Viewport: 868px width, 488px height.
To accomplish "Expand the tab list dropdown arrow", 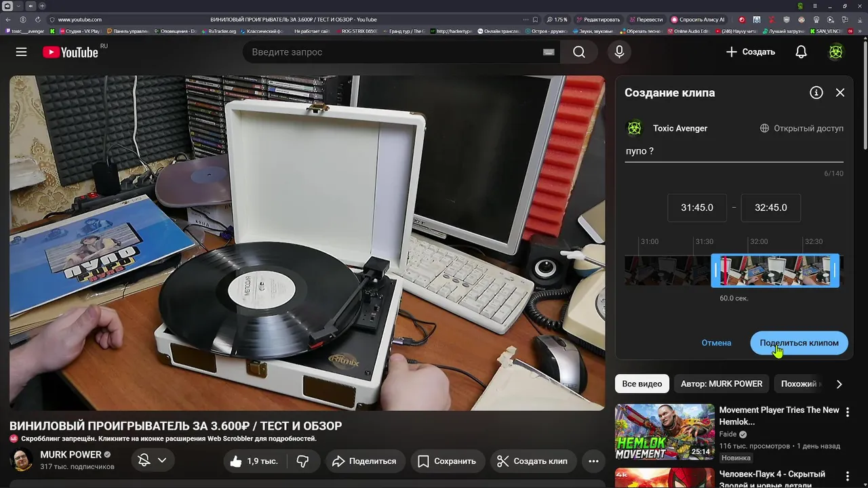I will (x=20, y=6).
